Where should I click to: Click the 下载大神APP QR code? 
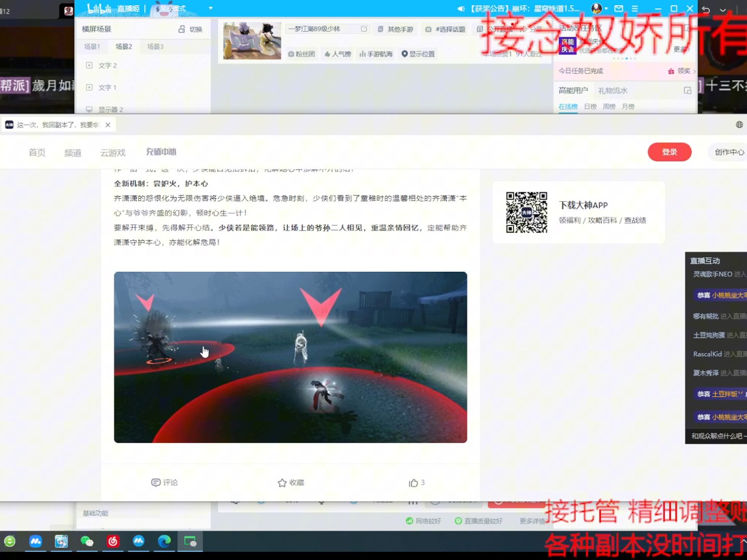[527, 212]
